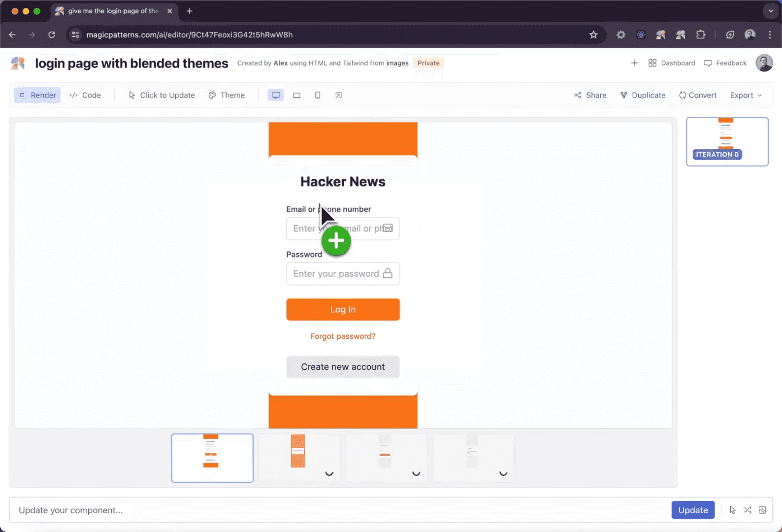Click the gear extension icon in browser toolbar
The width and height of the screenshot is (782, 532).
click(621, 34)
